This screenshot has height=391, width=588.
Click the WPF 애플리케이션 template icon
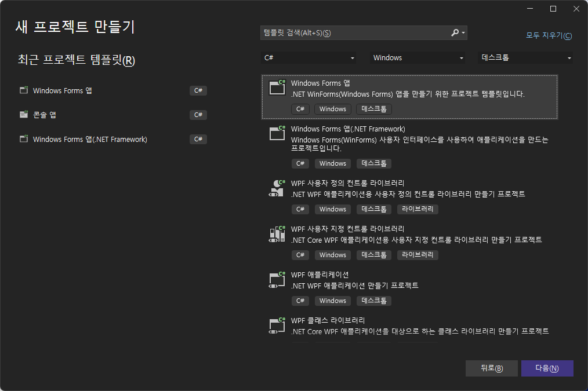[277, 280]
